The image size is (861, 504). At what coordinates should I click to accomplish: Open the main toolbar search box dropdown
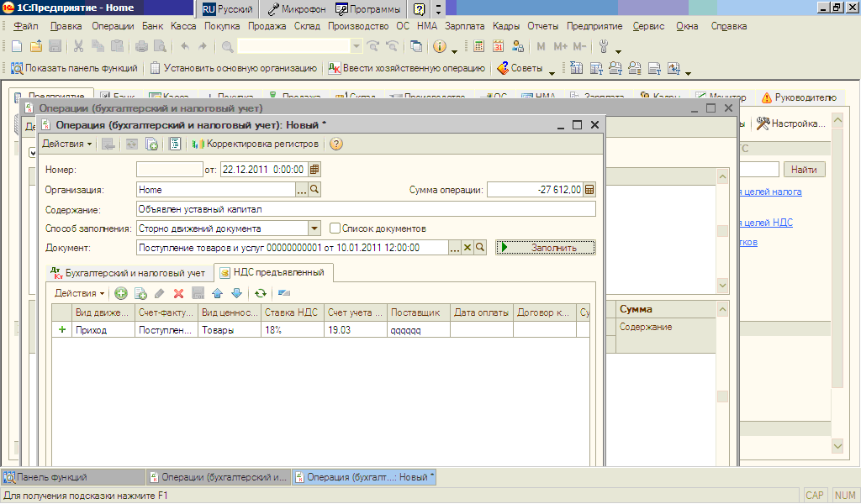[357, 46]
